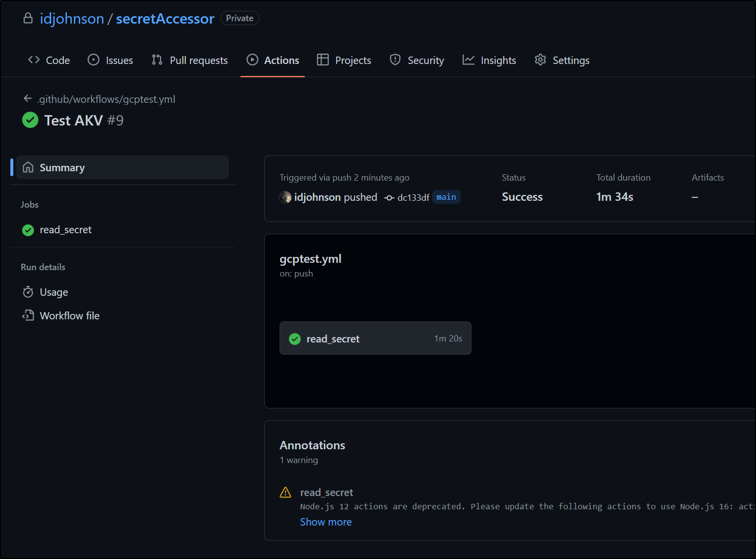
Task: Open the Insights tab
Action: 489,60
